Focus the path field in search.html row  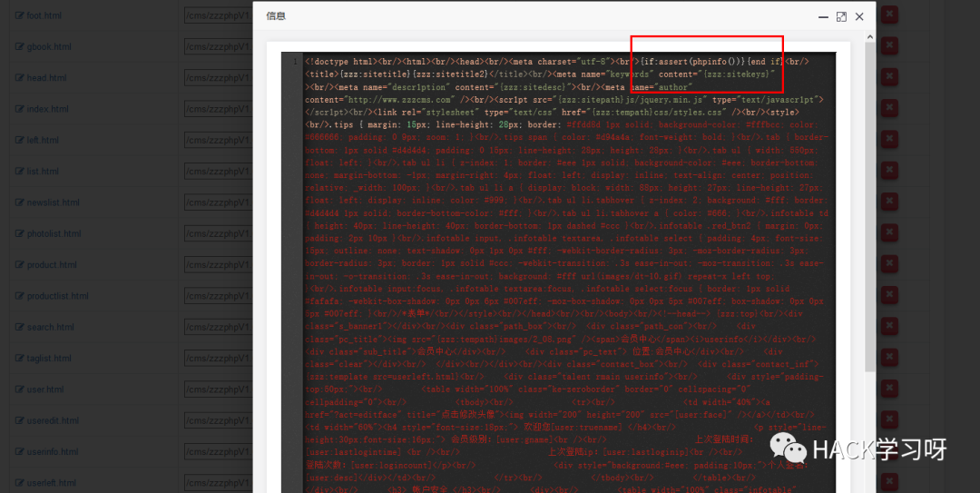(218, 327)
